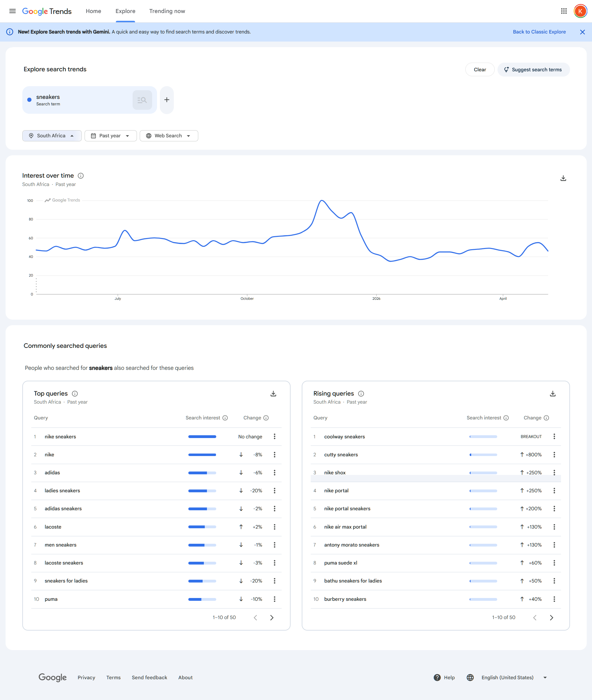592x700 pixels.
Task: Open more options for puma suede xl row
Action: click(x=554, y=563)
